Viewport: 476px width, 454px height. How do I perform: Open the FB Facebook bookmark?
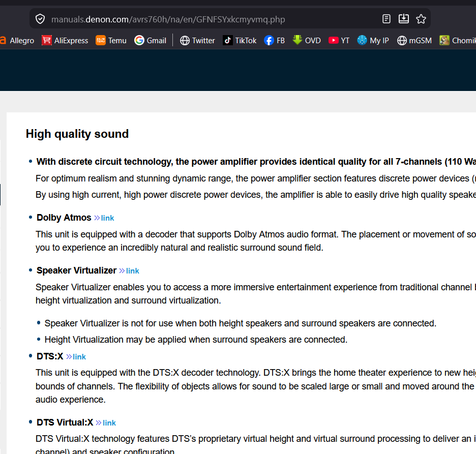[275, 41]
